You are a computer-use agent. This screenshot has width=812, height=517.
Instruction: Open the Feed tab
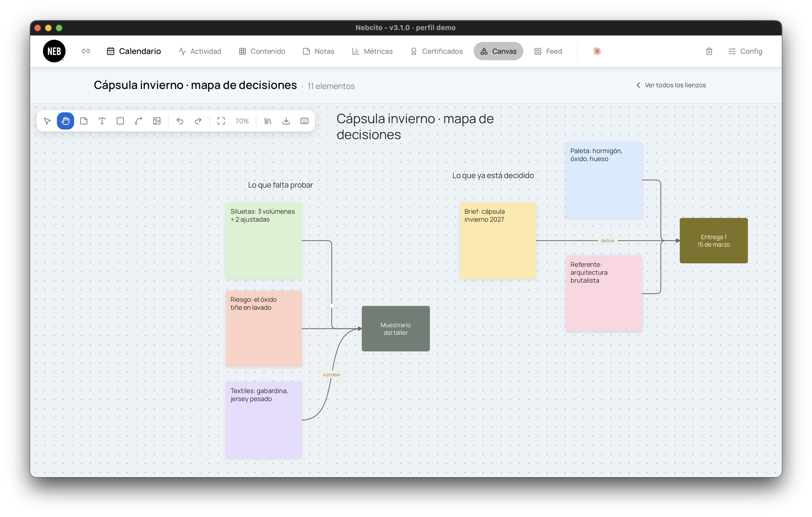coord(548,51)
